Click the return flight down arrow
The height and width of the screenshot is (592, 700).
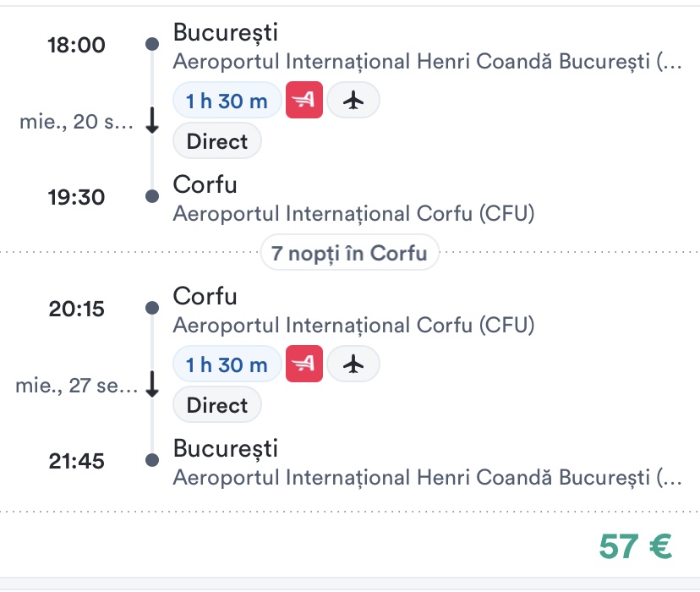tap(152, 386)
